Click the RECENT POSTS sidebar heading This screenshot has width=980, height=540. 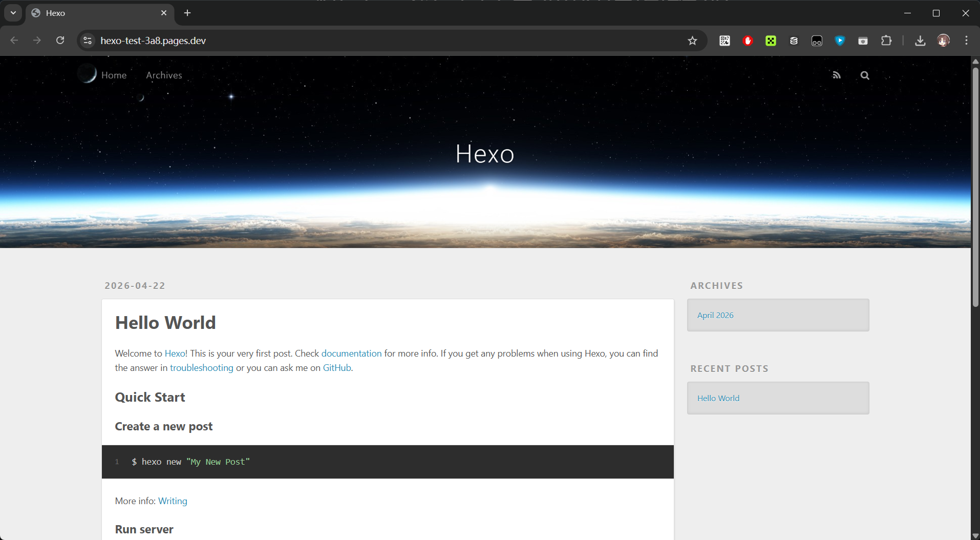click(x=730, y=369)
